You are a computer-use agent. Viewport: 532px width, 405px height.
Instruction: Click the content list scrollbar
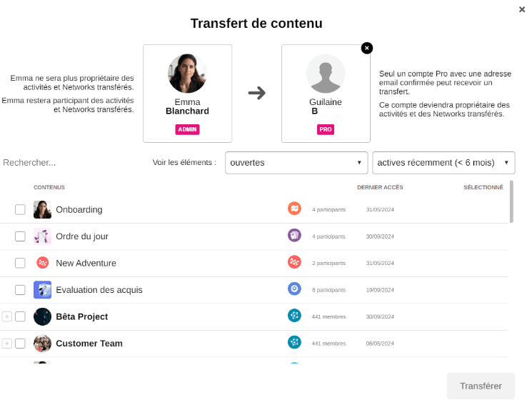click(x=511, y=202)
